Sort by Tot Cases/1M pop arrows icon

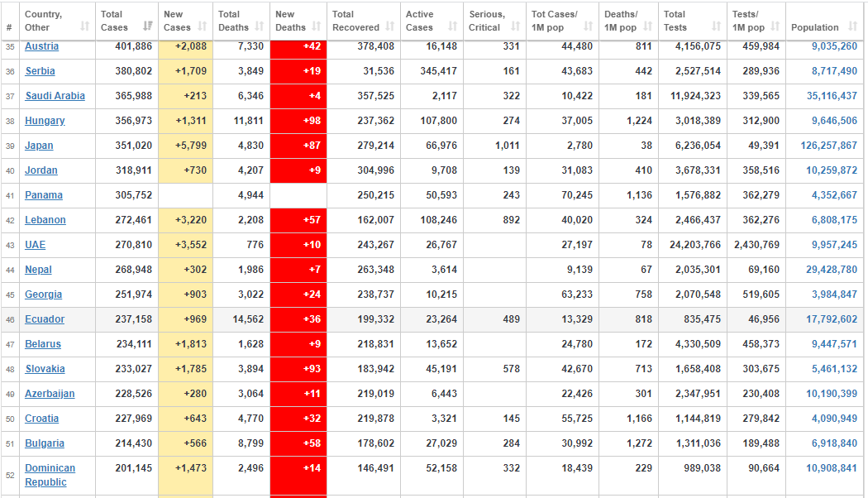click(x=588, y=26)
